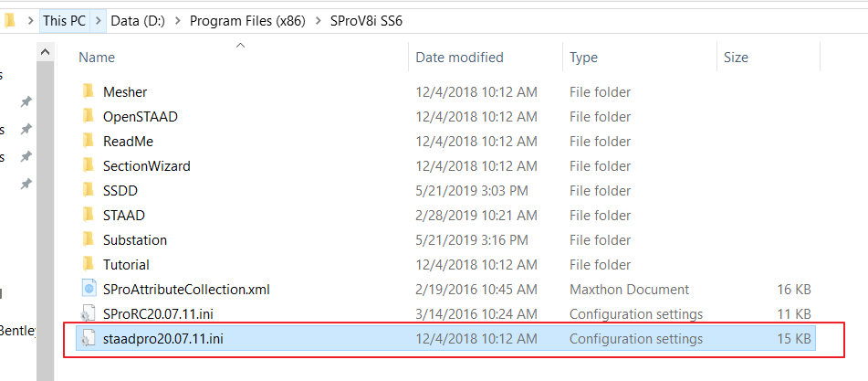
Task: Click the OpenSTAAD folder icon
Action: pyautogui.click(x=88, y=116)
